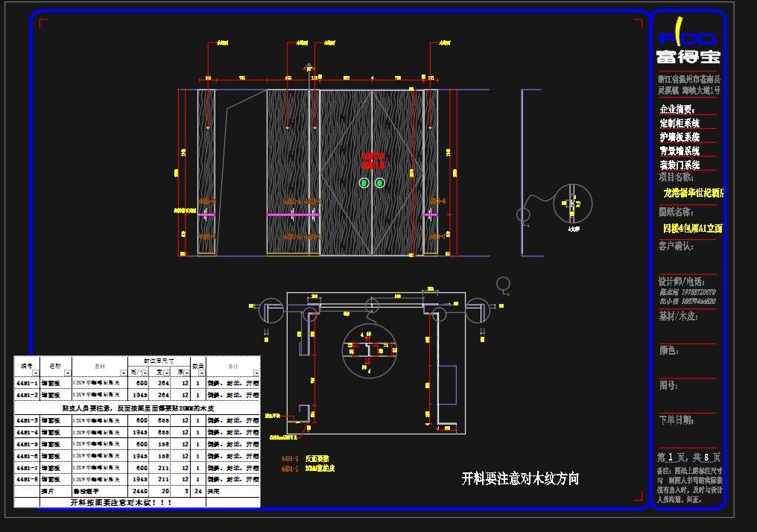This screenshot has height=532, width=757.
Task: Select the magenta strip on left panel
Action: click(x=206, y=215)
